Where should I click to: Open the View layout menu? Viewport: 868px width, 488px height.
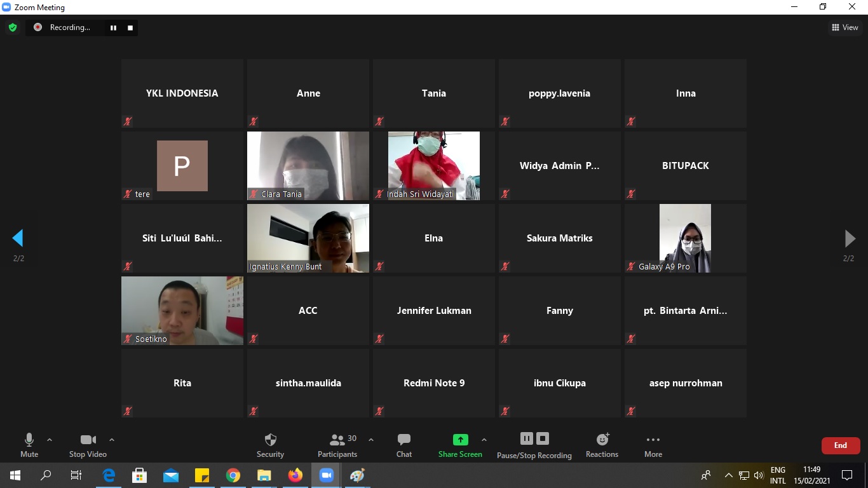point(844,27)
